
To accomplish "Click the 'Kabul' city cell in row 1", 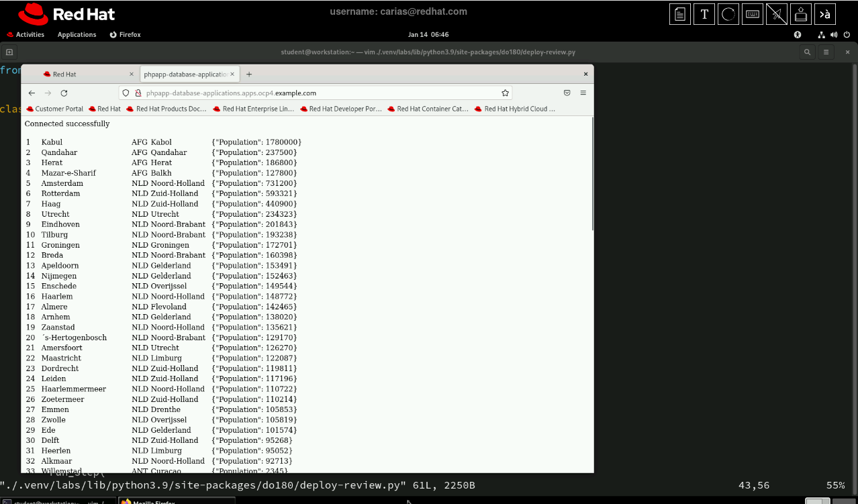I will [52, 142].
